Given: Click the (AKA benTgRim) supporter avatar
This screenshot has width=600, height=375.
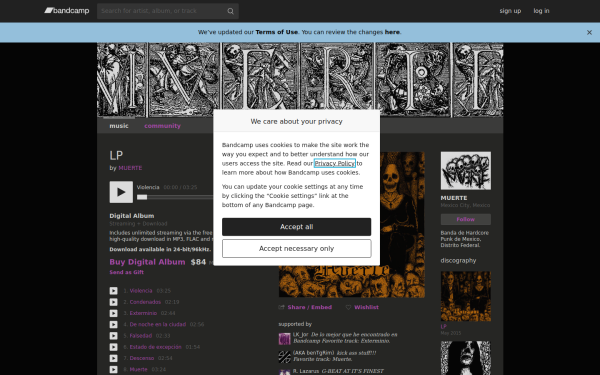Looking at the screenshot, I should (x=284, y=357).
